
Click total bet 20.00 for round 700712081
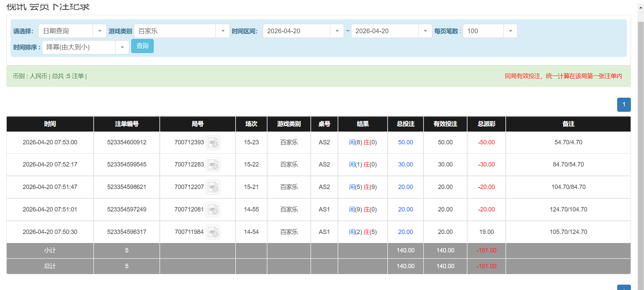405,209
